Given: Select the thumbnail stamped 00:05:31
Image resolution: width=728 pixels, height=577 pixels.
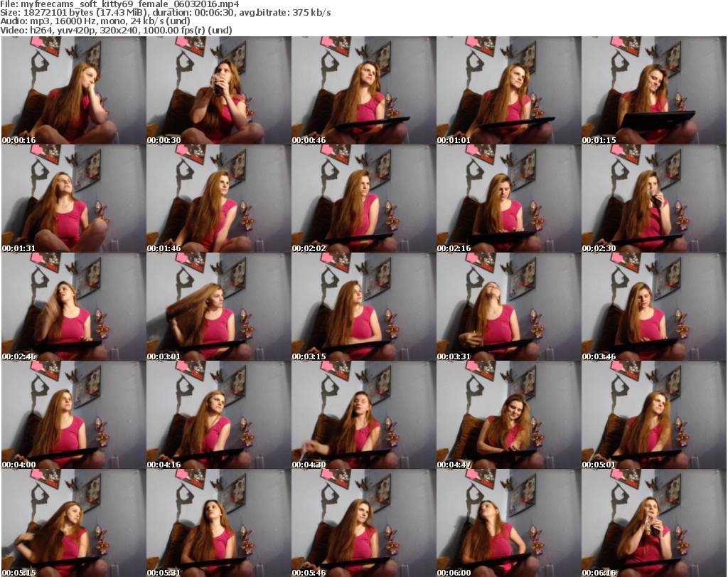Looking at the screenshot, I should pyautogui.click(x=219, y=523).
